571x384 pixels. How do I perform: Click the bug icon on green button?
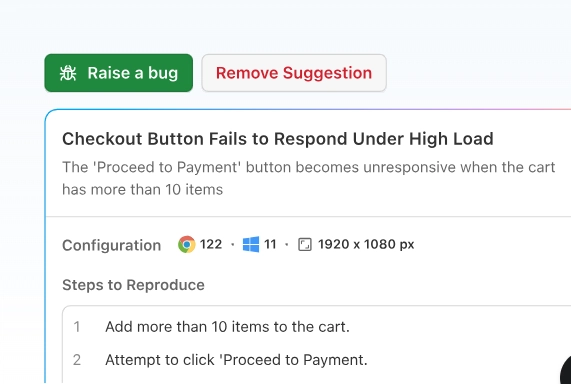click(x=68, y=73)
